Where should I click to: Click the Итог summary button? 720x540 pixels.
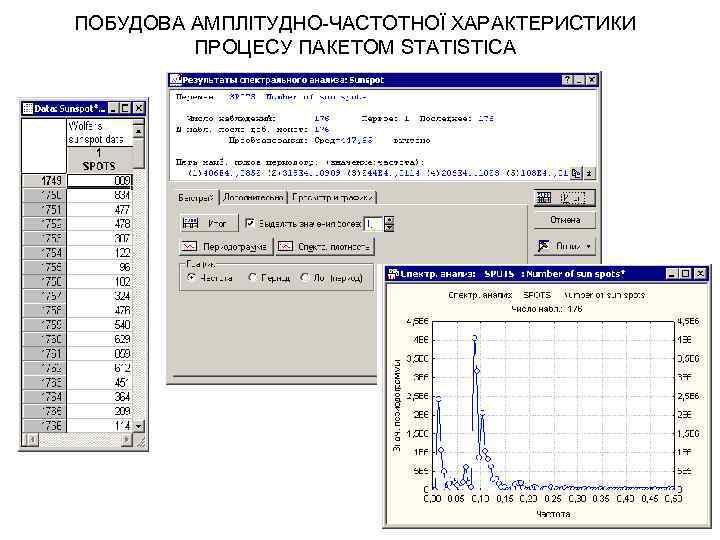[x=209, y=224]
